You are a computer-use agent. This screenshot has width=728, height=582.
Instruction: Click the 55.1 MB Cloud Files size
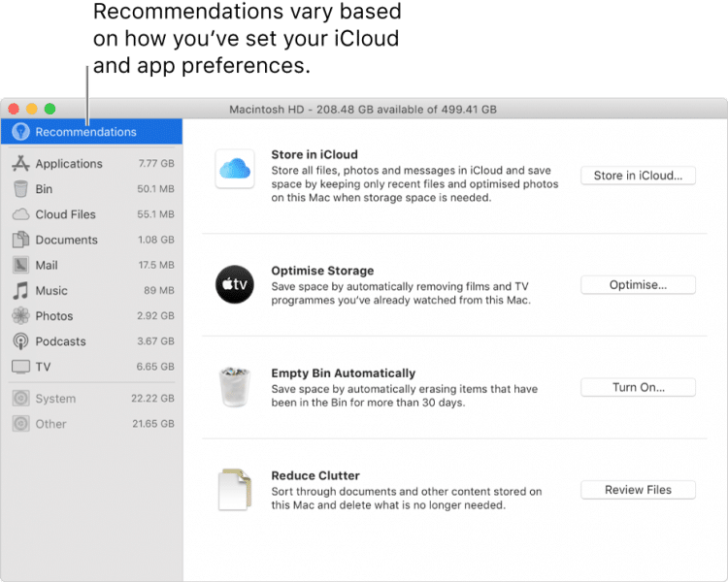tap(155, 214)
